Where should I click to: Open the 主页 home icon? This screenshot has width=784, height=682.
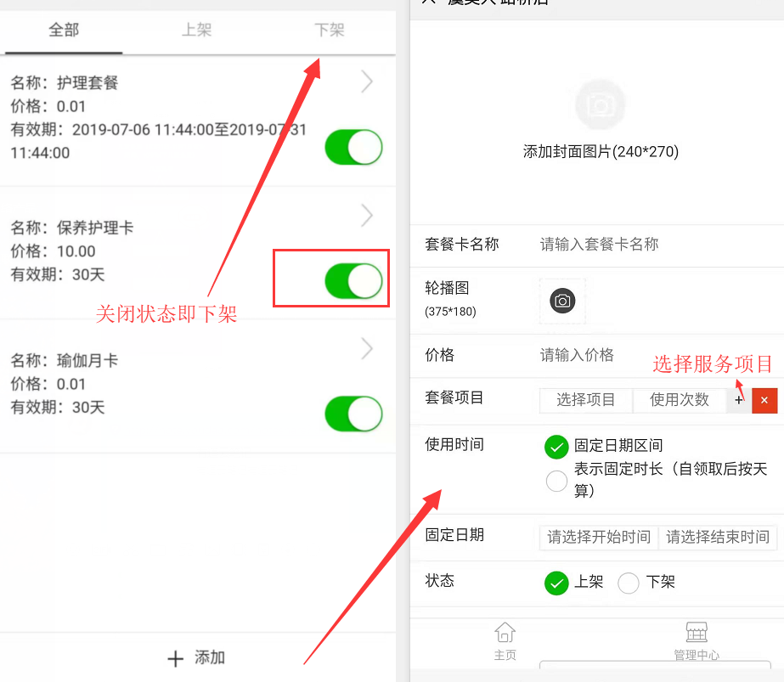point(505,633)
